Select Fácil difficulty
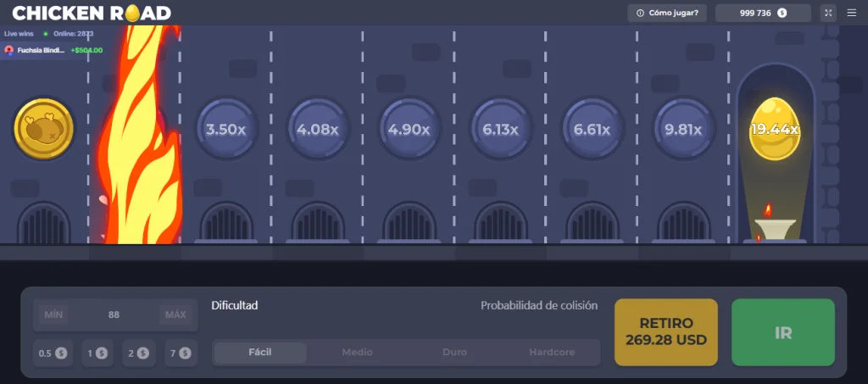Viewport: 868px width, 384px height. coord(260,353)
